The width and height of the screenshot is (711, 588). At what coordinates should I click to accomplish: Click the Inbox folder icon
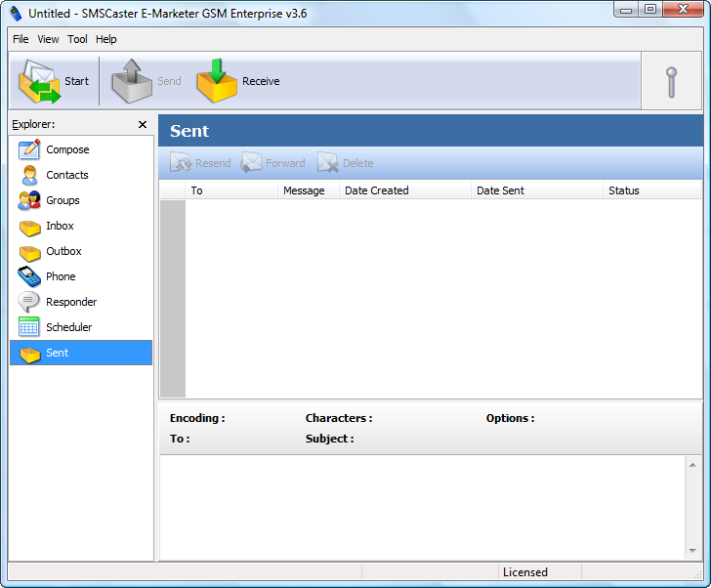pyautogui.click(x=30, y=228)
